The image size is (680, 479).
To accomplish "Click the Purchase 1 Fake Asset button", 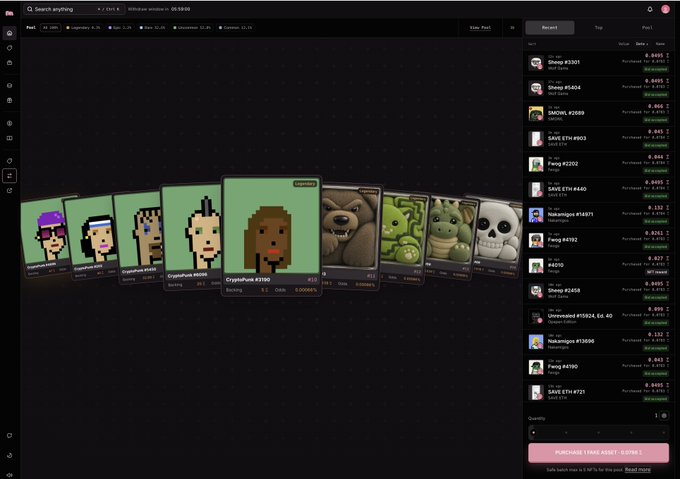I will tap(598, 453).
